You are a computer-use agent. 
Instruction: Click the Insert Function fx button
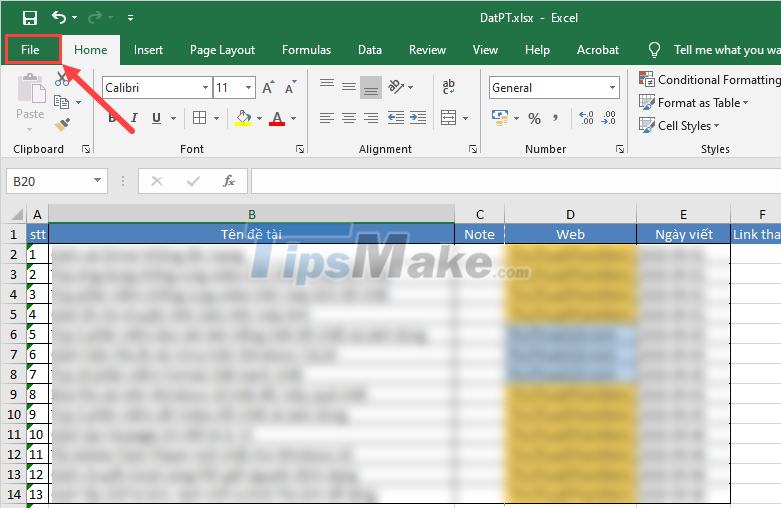coord(229,181)
